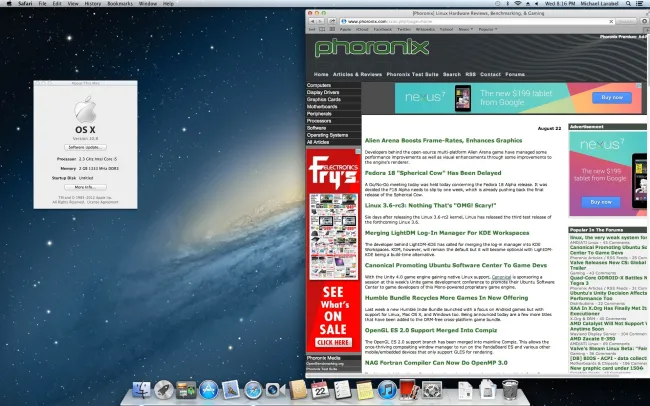
Task: Click the Bluetooth menu bar icon
Action: (508, 3)
